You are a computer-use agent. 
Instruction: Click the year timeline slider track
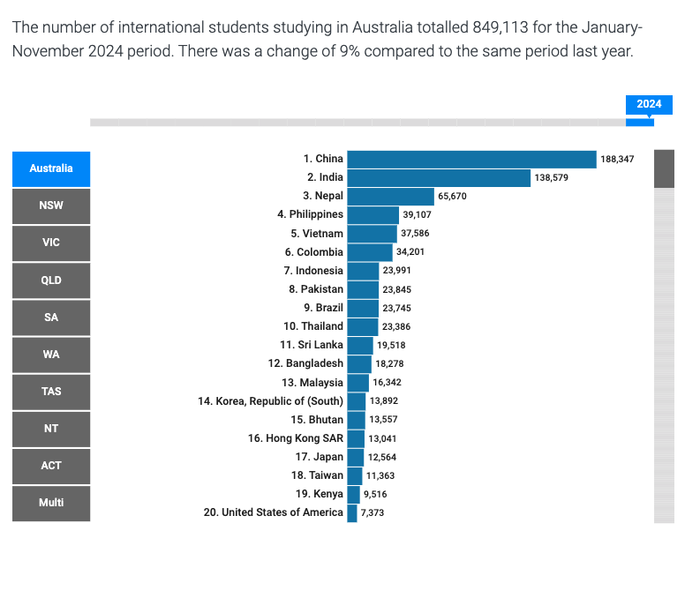[353, 122]
